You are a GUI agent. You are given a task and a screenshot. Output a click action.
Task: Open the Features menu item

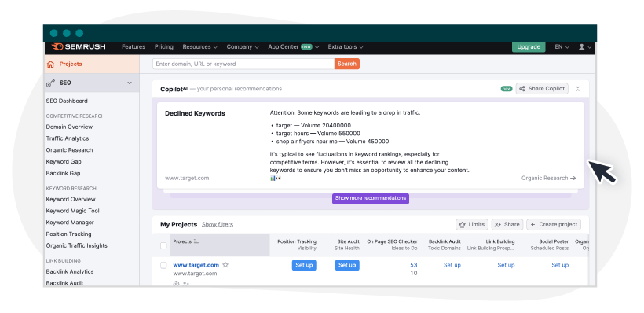[x=134, y=47]
